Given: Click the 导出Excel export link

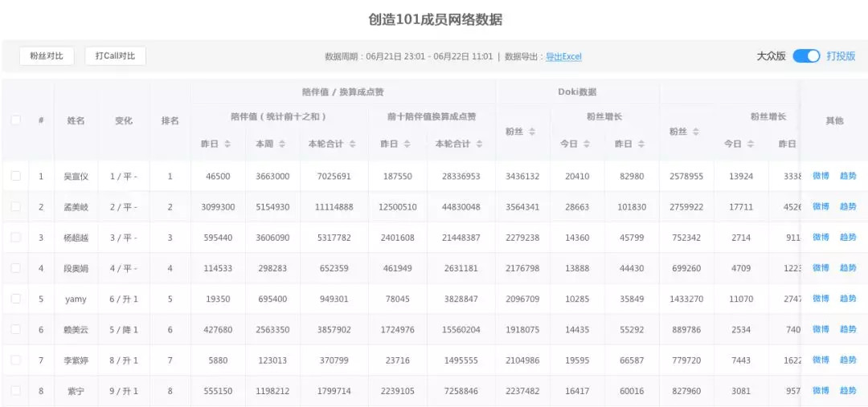Looking at the screenshot, I should [563, 56].
